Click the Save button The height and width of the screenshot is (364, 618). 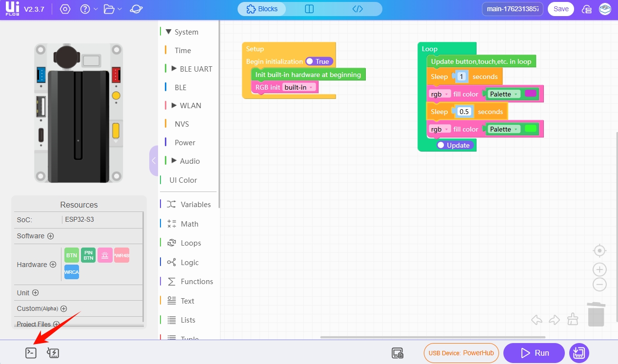560,9
